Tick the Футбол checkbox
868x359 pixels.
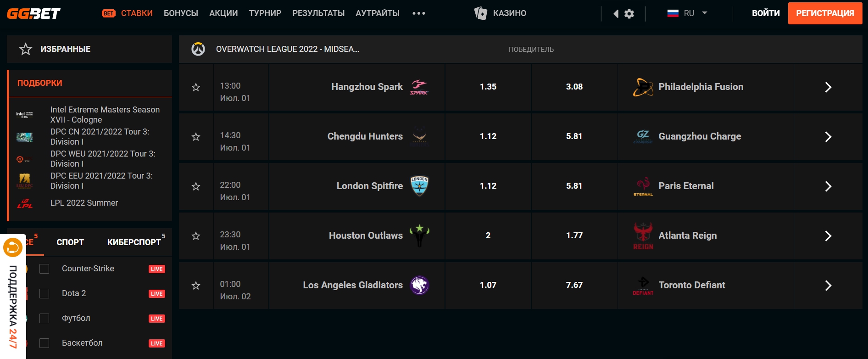pyautogui.click(x=45, y=318)
